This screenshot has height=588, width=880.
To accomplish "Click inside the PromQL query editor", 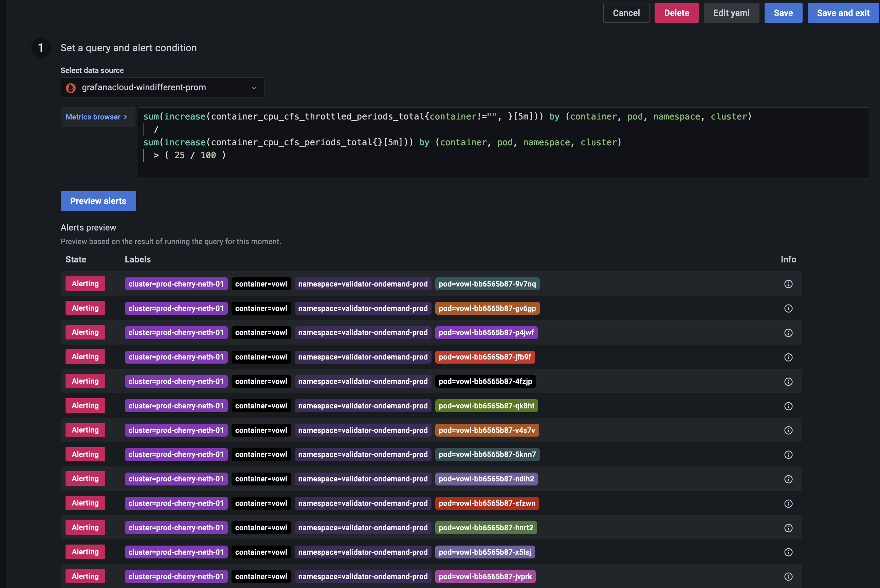I will click(503, 143).
